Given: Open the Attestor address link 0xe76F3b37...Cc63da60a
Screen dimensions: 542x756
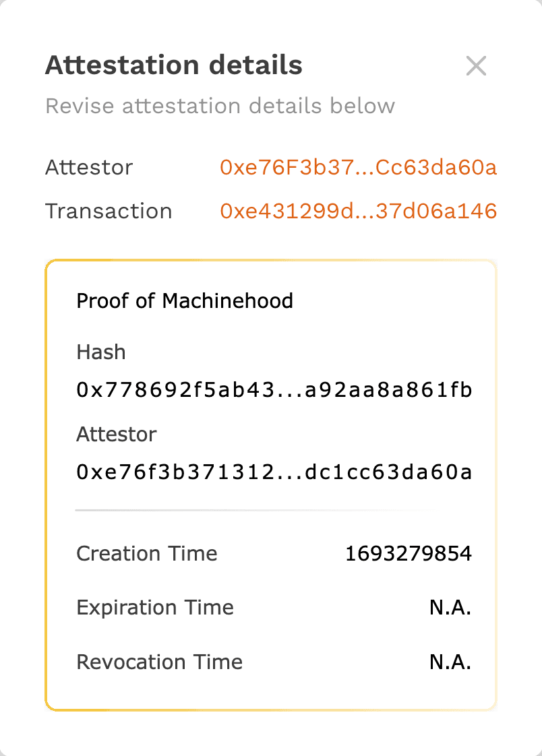Looking at the screenshot, I should (359, 168).
